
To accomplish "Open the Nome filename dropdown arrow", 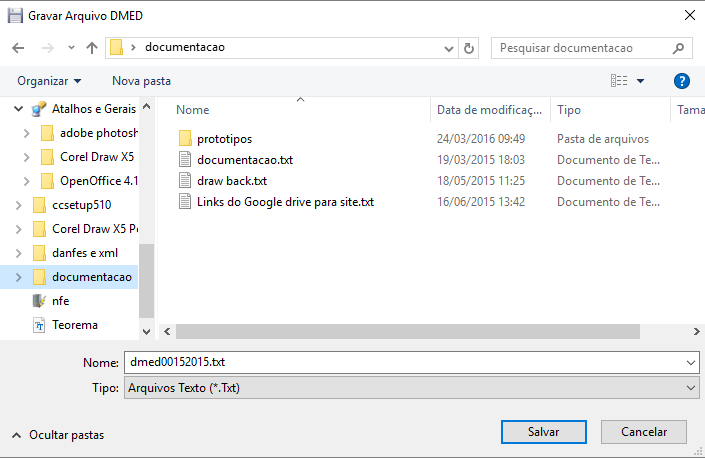I will click(691, 363).
